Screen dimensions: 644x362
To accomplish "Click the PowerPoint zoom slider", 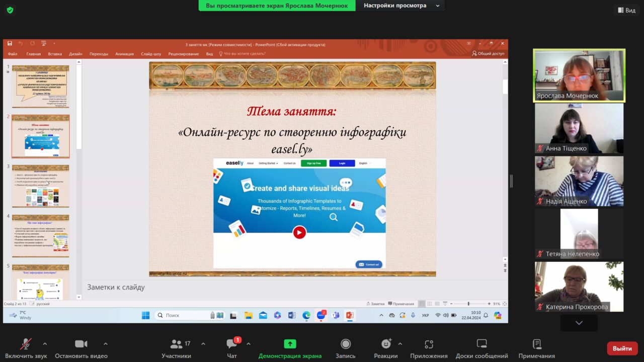I will 469,304.
